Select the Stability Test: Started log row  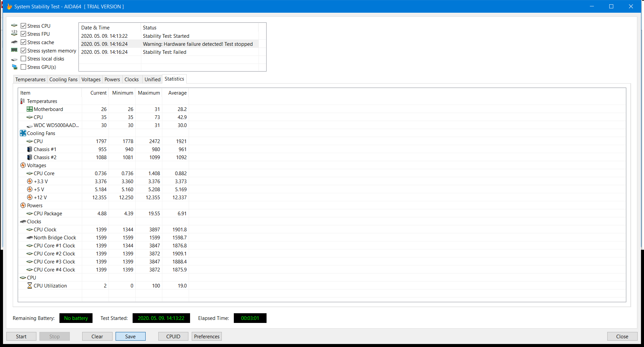(169, 36)
